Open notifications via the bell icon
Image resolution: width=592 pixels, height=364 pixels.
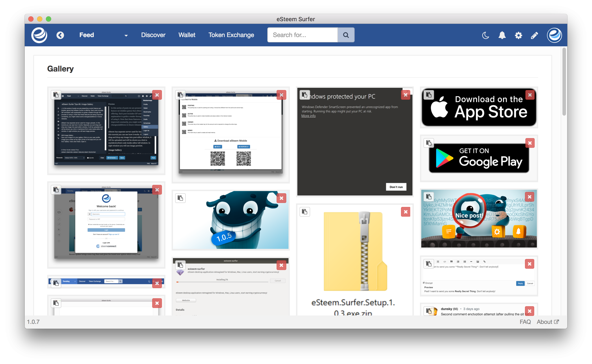click(x=502, y=35)
